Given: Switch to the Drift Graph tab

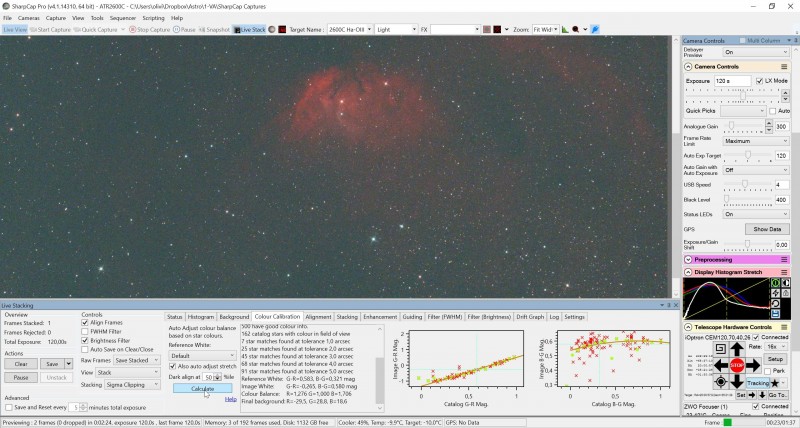Looking at the screenshot, I should [530, 317].
